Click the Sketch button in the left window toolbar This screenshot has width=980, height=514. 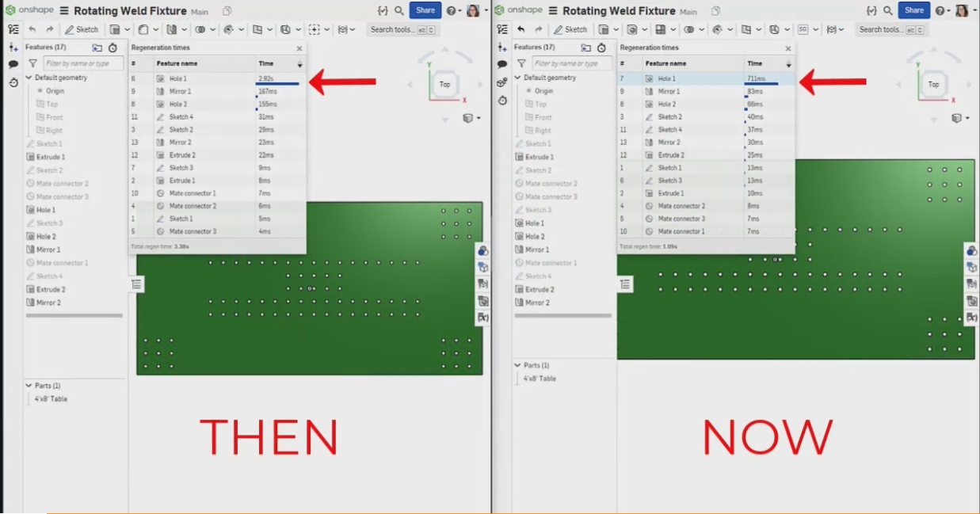point(82,29)
